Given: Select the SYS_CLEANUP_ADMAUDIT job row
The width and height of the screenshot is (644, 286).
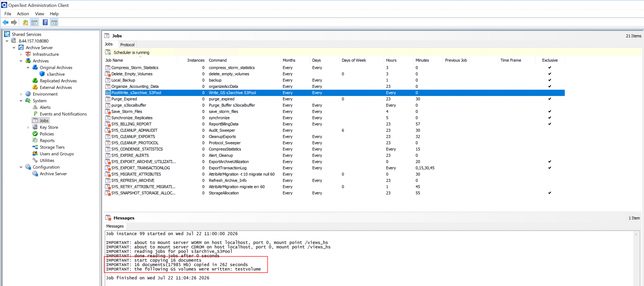Looking at the screenshot, I should 334,130.
